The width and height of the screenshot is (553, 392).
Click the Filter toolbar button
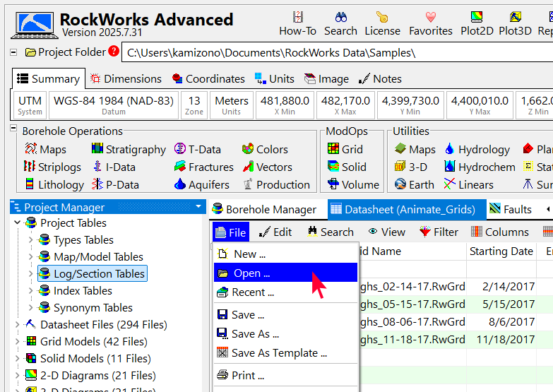[x=439, y=232]
